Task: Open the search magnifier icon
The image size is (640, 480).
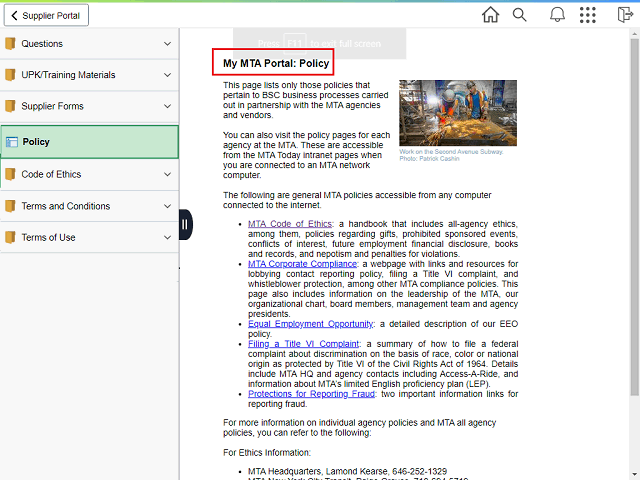Action: point(519,15)
